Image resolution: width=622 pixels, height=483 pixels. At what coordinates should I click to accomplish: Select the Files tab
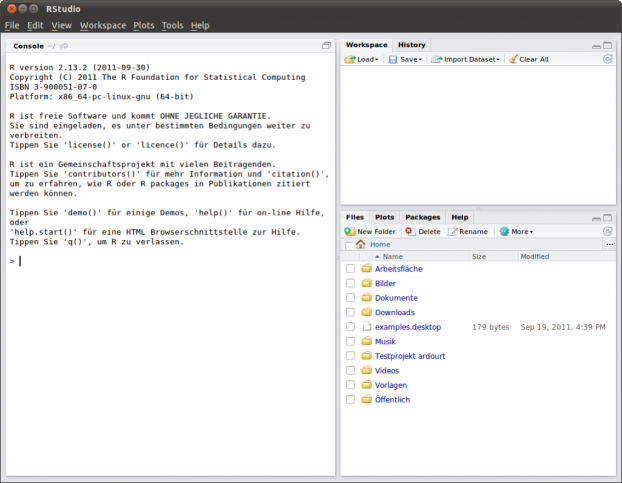click(x=355, y=217)
